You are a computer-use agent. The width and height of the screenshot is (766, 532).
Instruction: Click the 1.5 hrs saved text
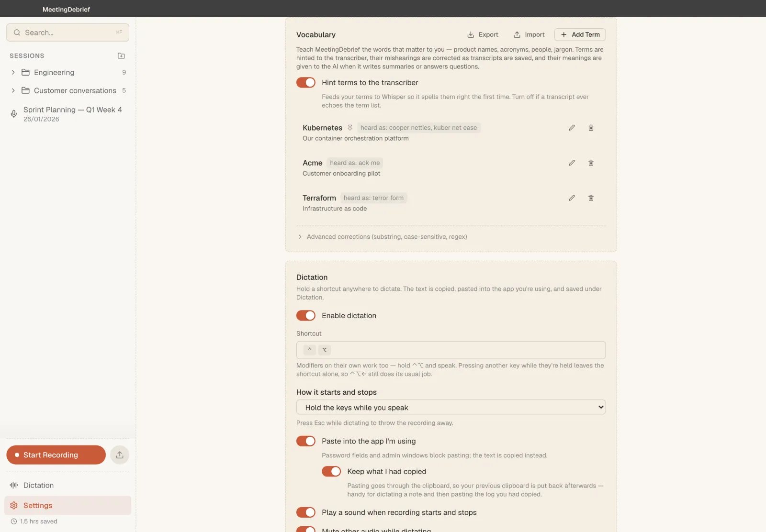click(39, 521)
